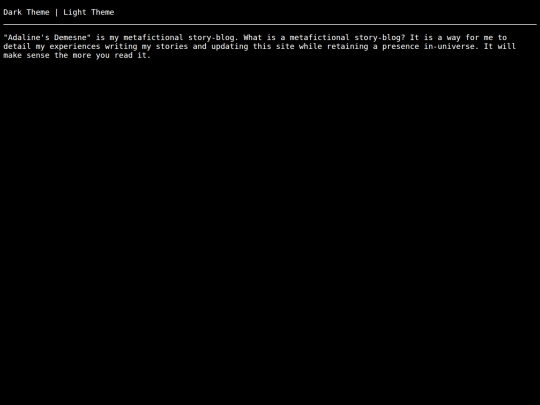This screenshot has height=405, width=540.
Task: Click the pipe separator between theme links
Action: click(x=56, y=12)
